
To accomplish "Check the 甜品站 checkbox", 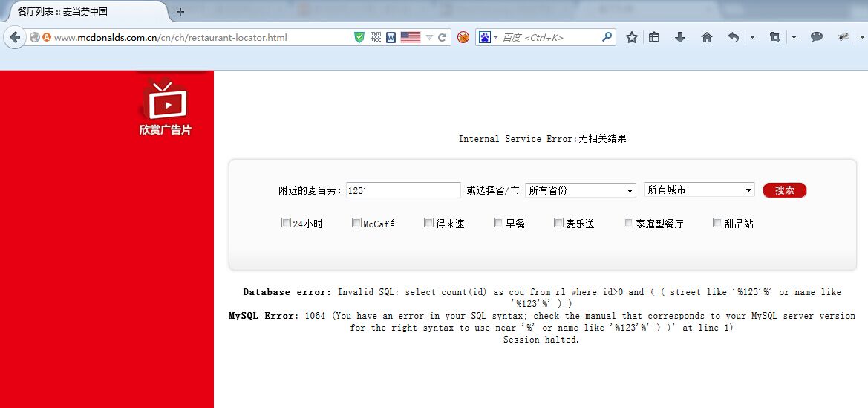I will pyautogui.click(x=717, y=223).
